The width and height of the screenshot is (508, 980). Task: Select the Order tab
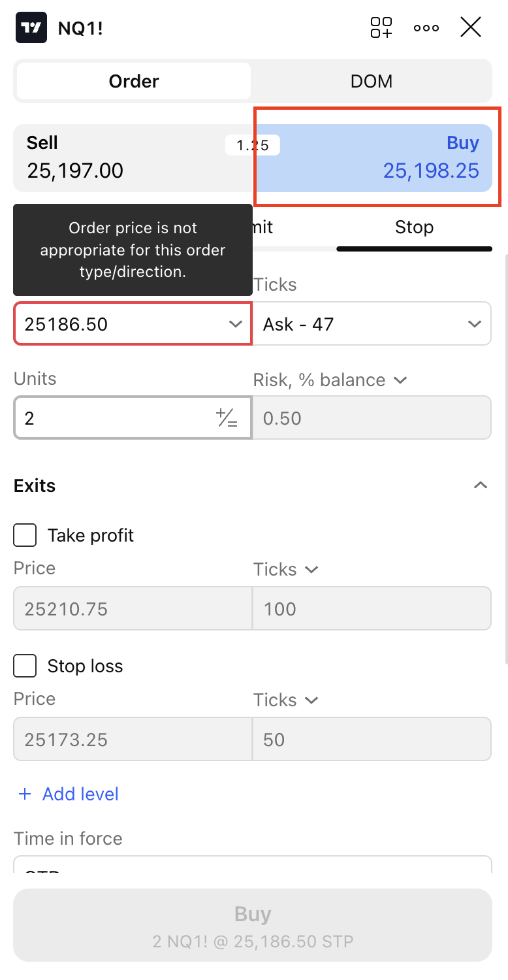(x=134, y=81)
